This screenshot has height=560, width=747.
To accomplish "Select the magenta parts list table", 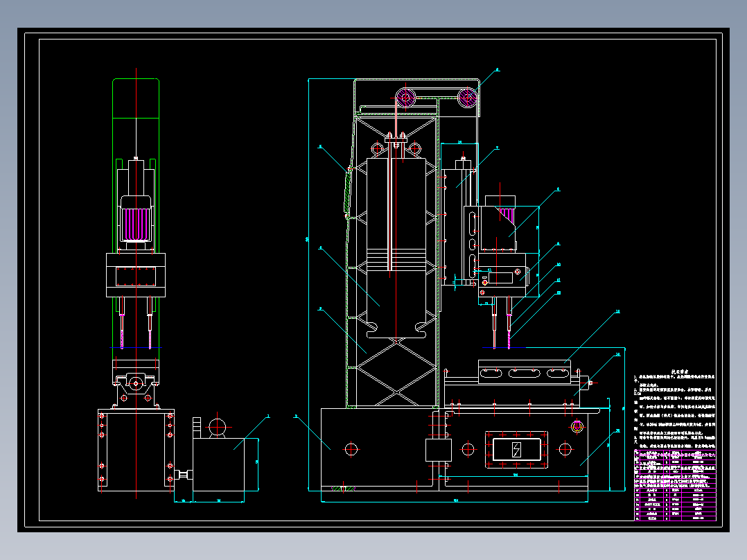I will 675,484.
